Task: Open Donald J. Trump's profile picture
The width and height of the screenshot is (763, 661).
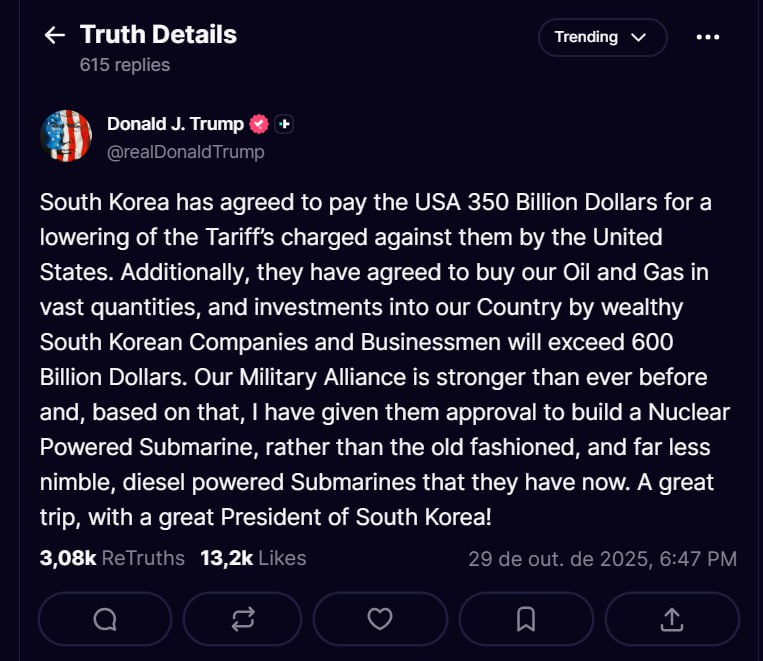Action: click(66, 136)
